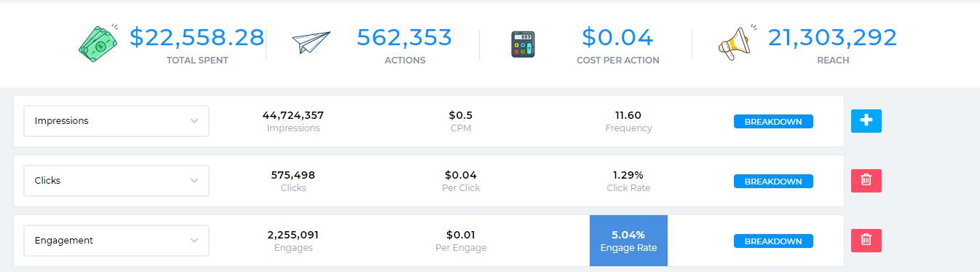
Task: Open the Engagement metric dropdown
Action: point(116,241)
